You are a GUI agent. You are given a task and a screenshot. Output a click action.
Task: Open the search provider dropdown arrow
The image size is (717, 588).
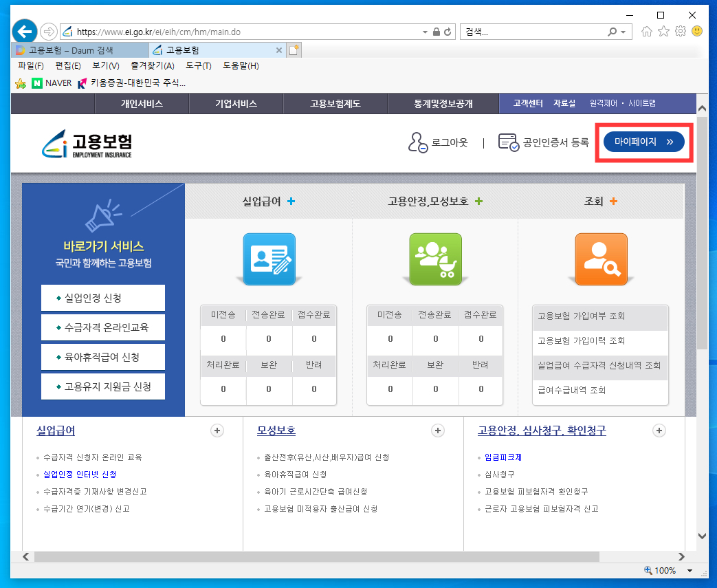pos(624,32)
